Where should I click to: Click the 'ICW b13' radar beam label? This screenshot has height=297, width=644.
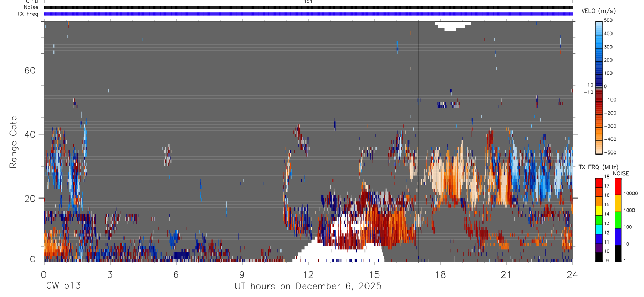[x=62, y=287]
